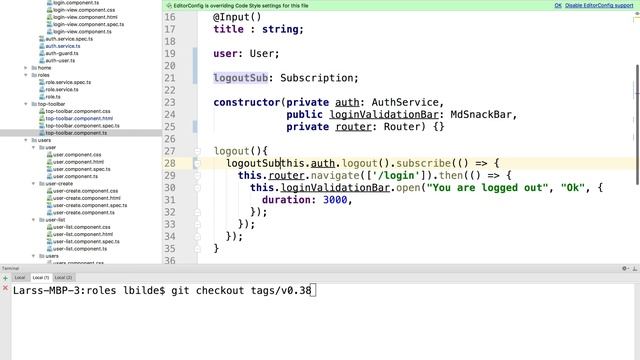Open top-toolbar.component.css file
The width and height of the screenshot is (640, 360).
pyautogui.click(x=75, y=111)
